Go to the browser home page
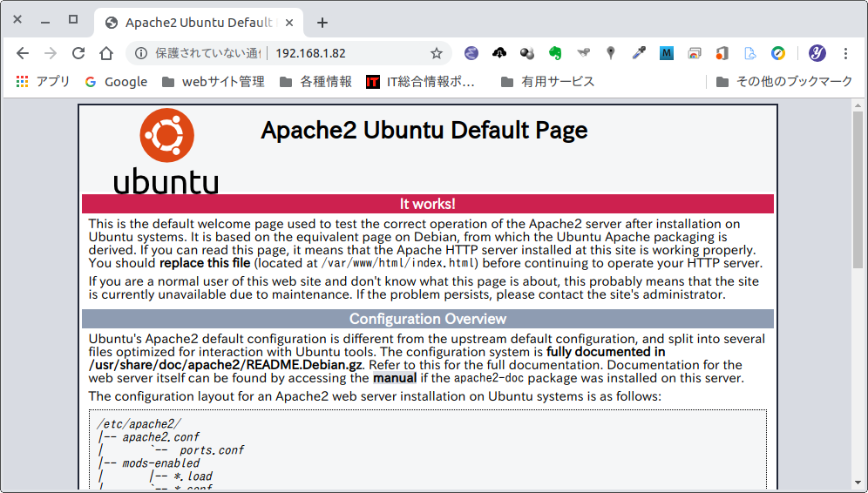Image resolution: width=868 pixels, height=493 pixels. 106,53
